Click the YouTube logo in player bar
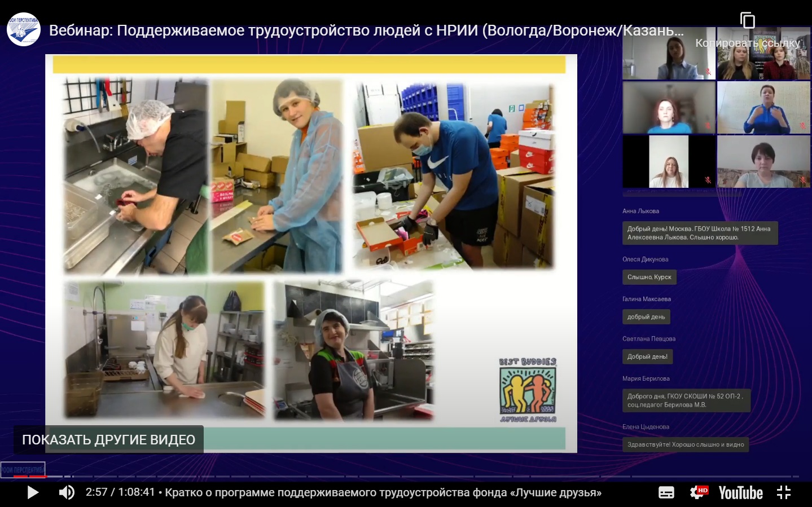The image size is (812, 507). (740, 492)
